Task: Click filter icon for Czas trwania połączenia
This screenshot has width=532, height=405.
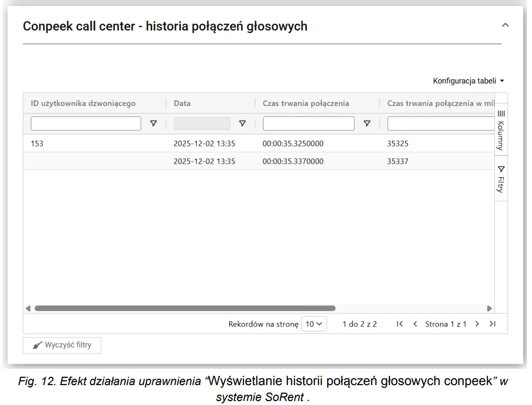Action: pos(367,123)
